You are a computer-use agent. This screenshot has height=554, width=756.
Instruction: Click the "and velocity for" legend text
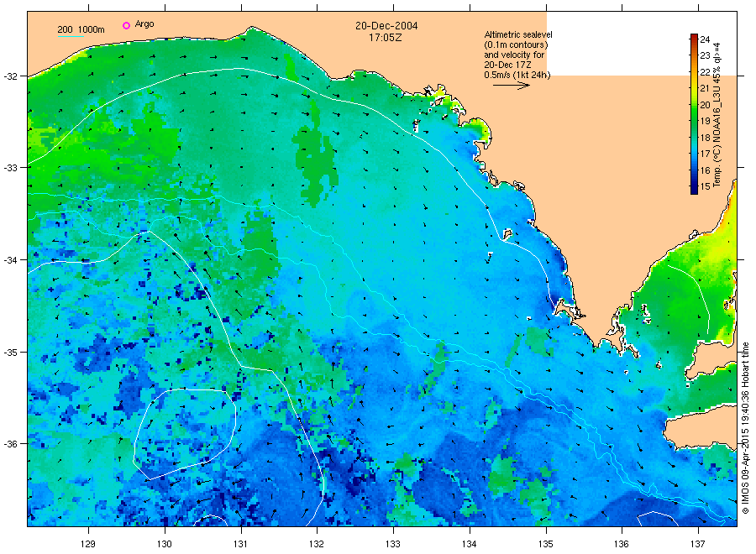[514, 55]
